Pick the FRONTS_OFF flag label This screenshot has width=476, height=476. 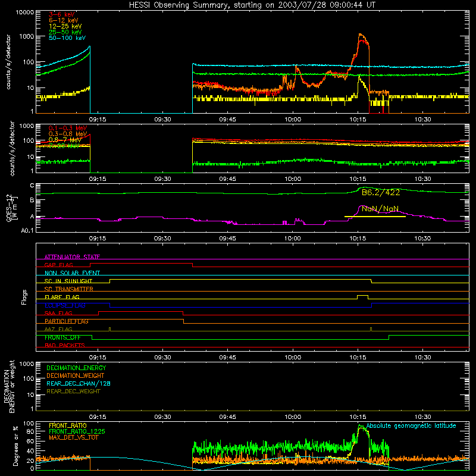click(x=62, y=337)
